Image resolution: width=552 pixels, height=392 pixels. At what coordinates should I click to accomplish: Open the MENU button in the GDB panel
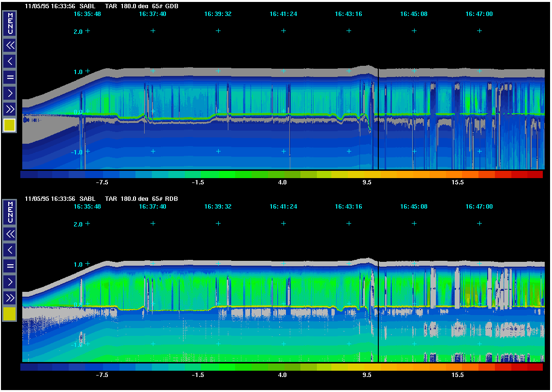[10, 24]
